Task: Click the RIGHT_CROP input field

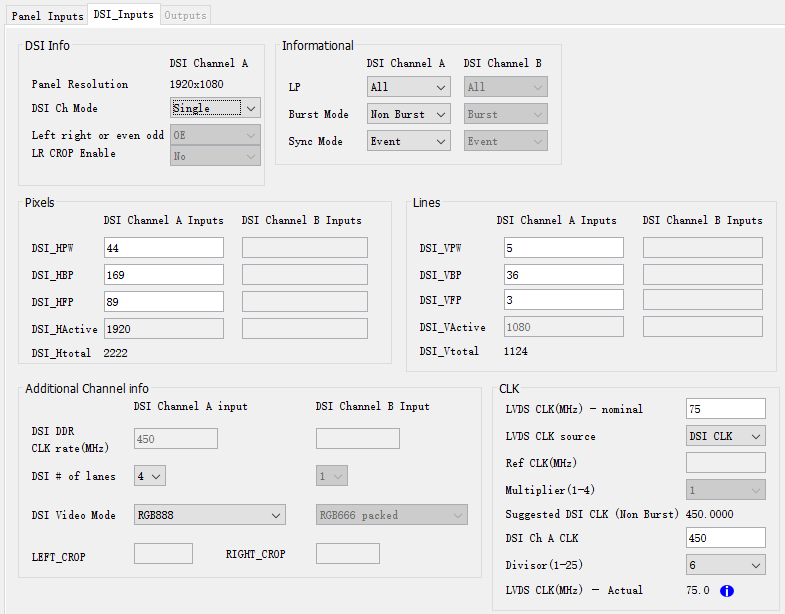Action: pyautogui.click(x=348, y=553)
